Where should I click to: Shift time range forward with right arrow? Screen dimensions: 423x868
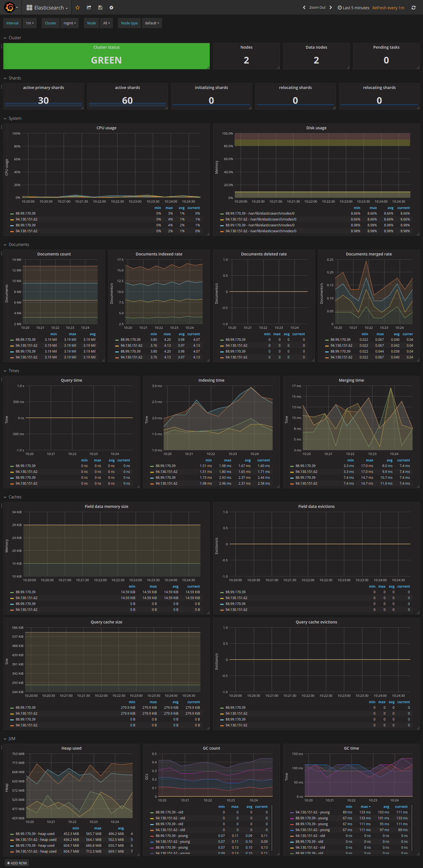pos(331,7)
